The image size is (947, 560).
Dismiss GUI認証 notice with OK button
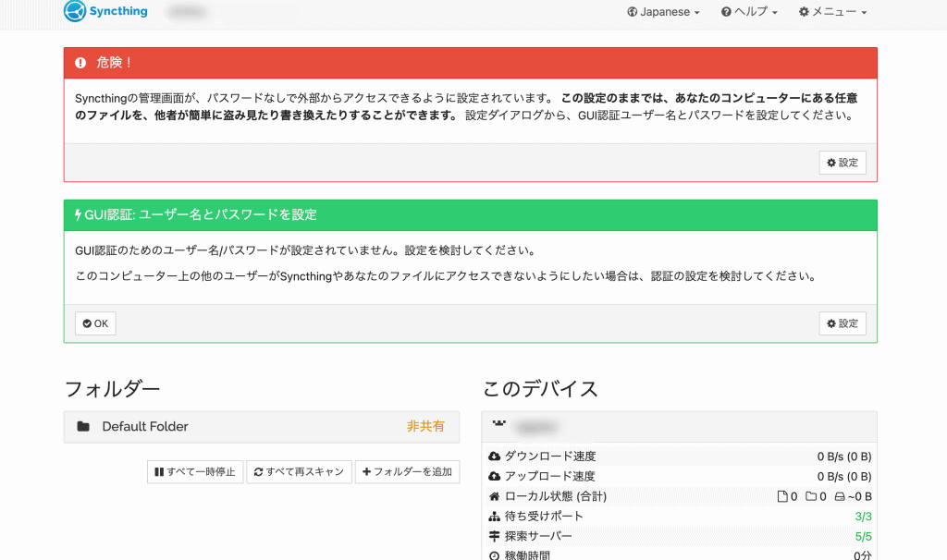[95, 323]
